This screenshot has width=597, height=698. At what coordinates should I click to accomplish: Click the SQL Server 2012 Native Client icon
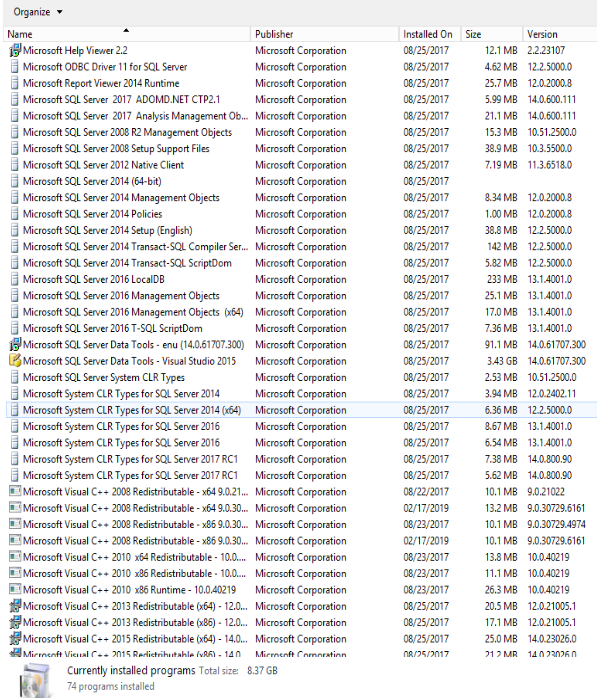tap(15, 165)
